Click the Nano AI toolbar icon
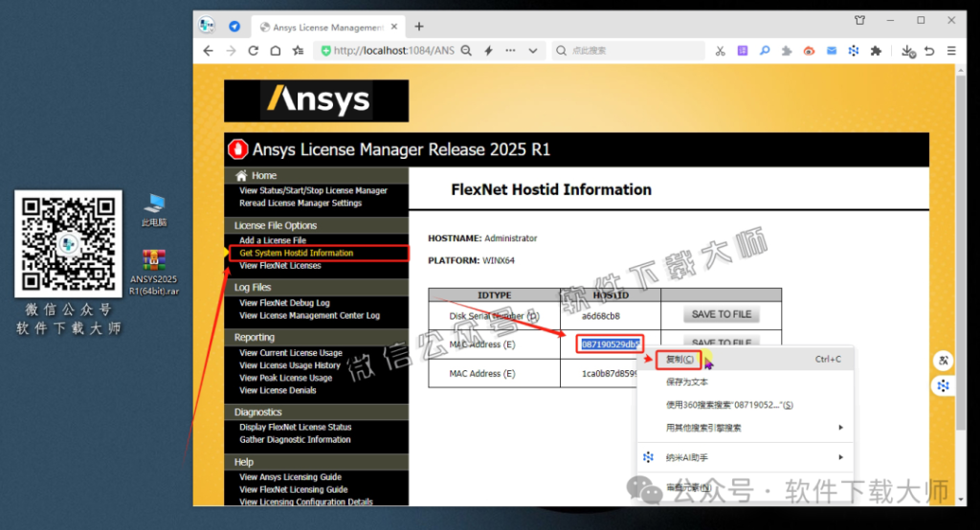 pos(853,51)
